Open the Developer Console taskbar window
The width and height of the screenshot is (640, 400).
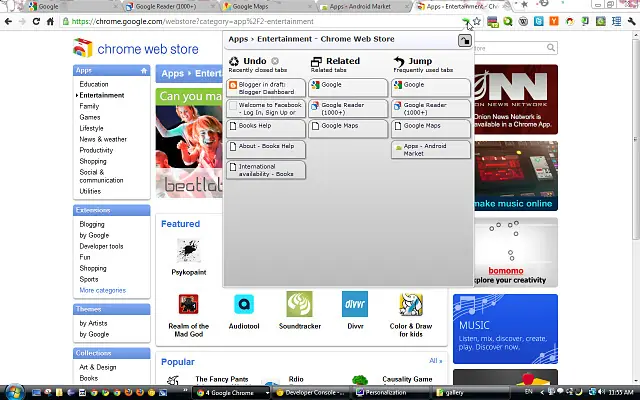tap(310, 393)
